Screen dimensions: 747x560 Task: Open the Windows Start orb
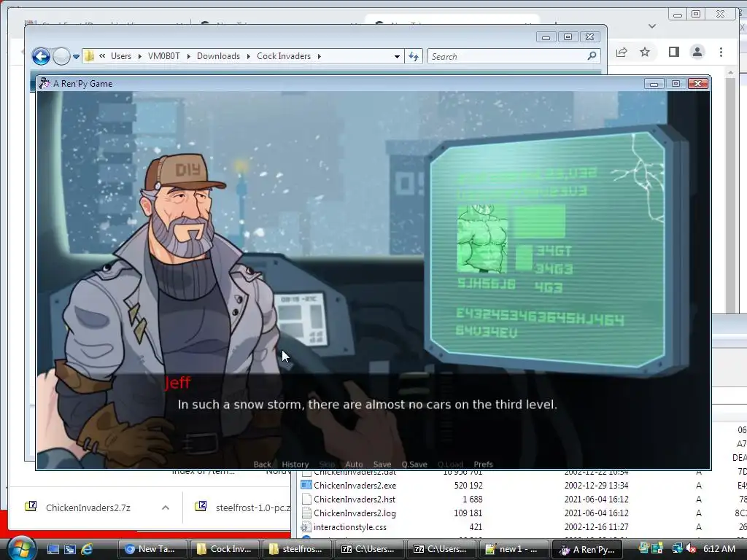(x=21, y=548)
